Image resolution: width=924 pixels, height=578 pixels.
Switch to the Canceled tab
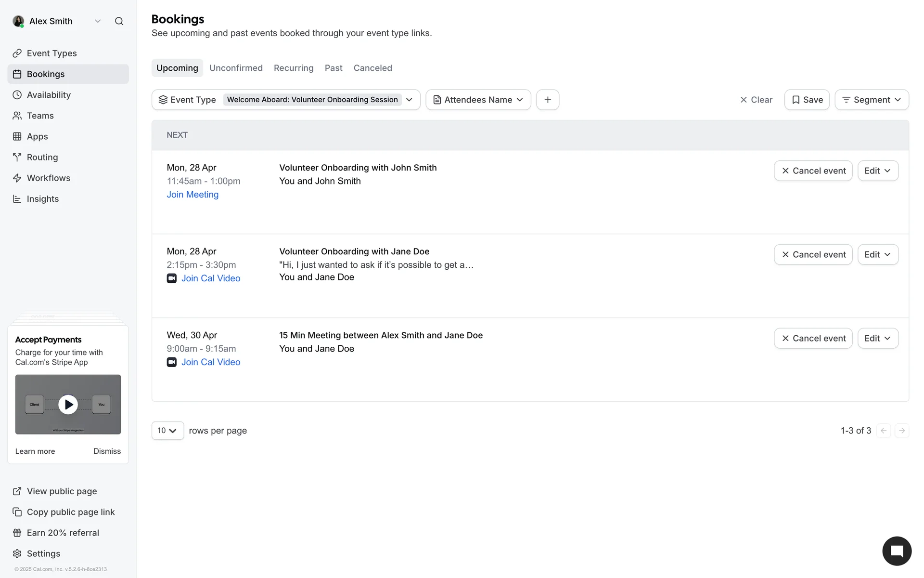372,68
